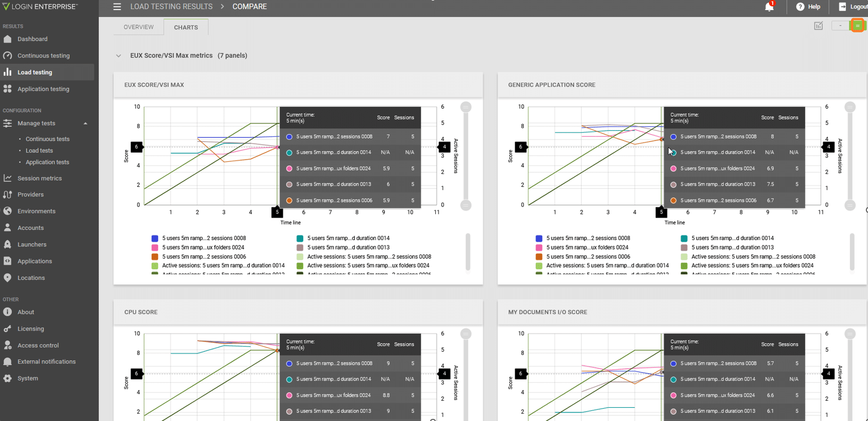
Task: Open External notifications icon
Action: tap(7, 362)
